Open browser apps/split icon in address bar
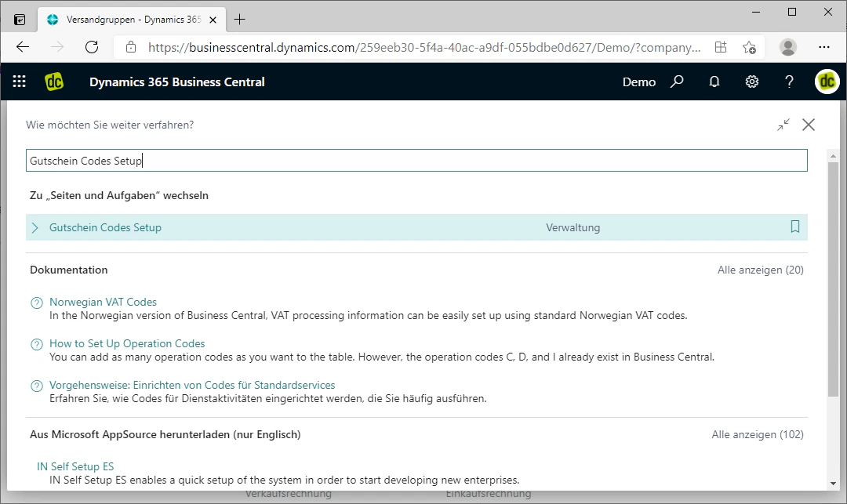 (x=721, y=47)
